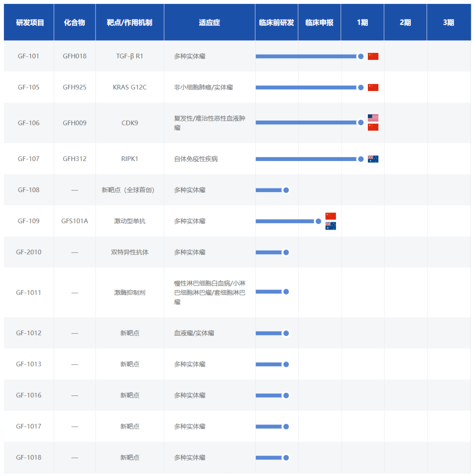Click 自体免疫性疾病 indication
The width and height of the screenshot is (473, 476).
(x=196, y=159)
